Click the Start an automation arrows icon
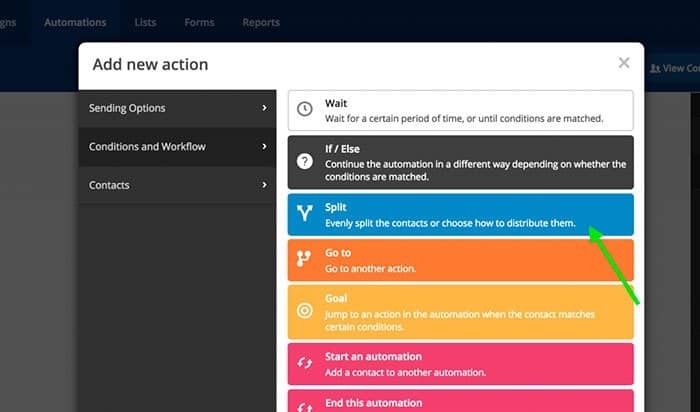 (304, 363)
